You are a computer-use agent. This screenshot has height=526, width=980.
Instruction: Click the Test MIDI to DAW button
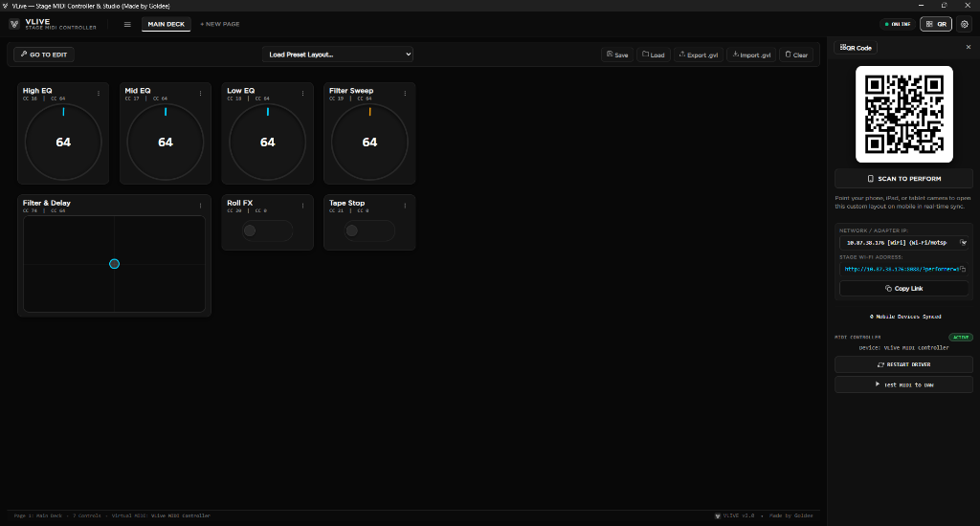pyautogui.click(x=903, y=384)
